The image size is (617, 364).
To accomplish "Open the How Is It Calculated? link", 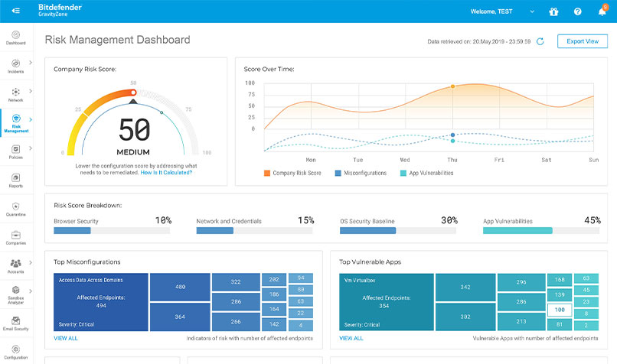I will click(x=166, y=172).
